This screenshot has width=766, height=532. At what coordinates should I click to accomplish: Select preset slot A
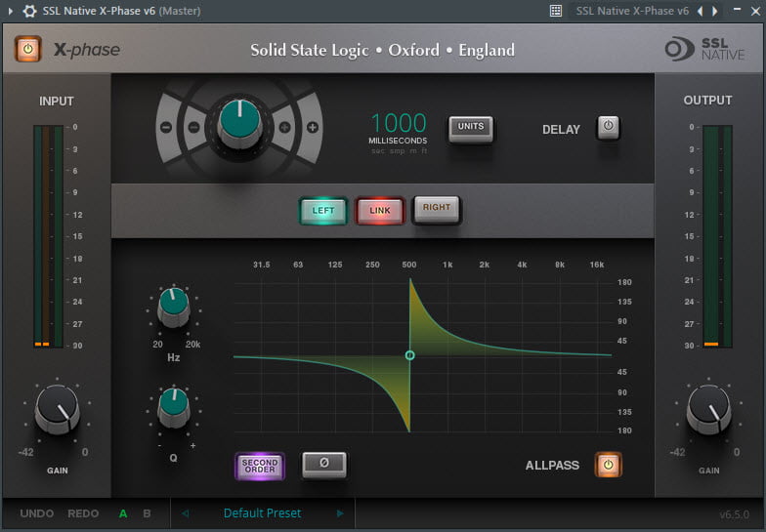tap(123, 513)
